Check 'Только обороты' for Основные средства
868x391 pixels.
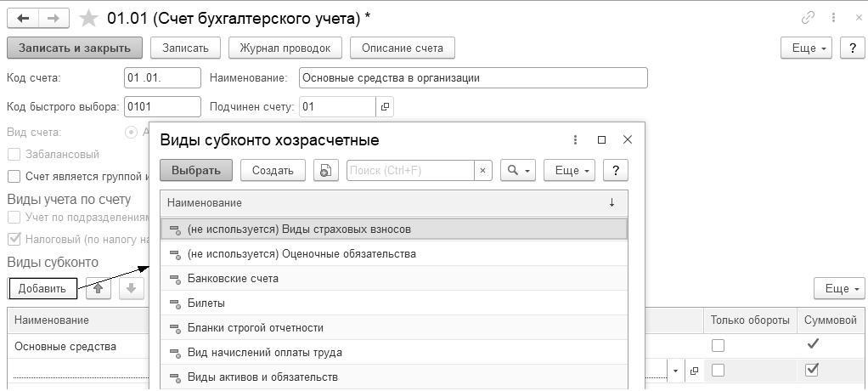click(719, 346)
